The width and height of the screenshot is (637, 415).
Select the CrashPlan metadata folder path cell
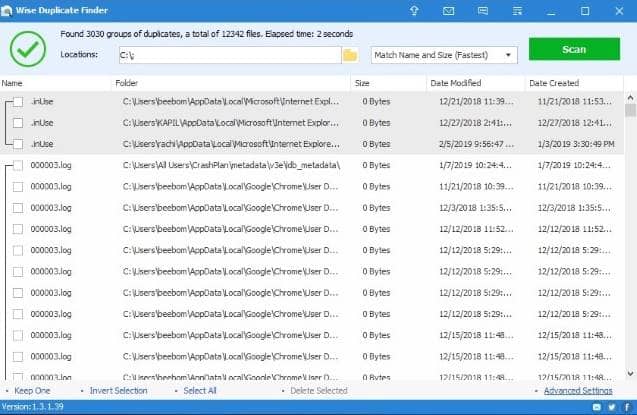[231, 165]
